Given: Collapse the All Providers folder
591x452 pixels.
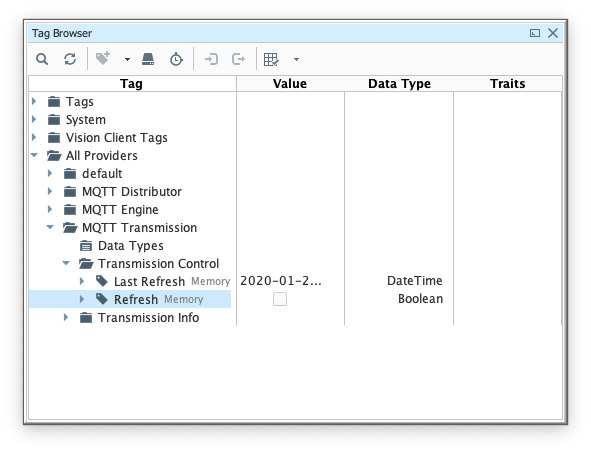Looking at the screenshot, I should (x=34, y=155).
